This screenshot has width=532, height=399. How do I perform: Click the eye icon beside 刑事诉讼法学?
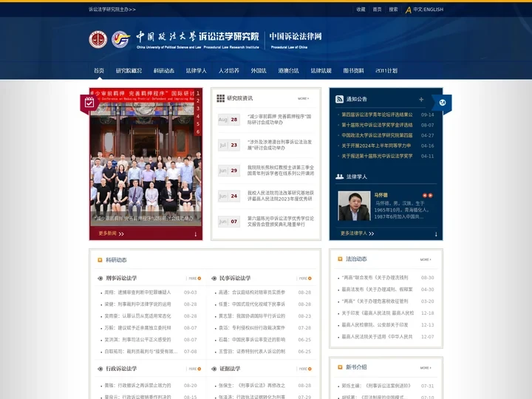[100, 279]
